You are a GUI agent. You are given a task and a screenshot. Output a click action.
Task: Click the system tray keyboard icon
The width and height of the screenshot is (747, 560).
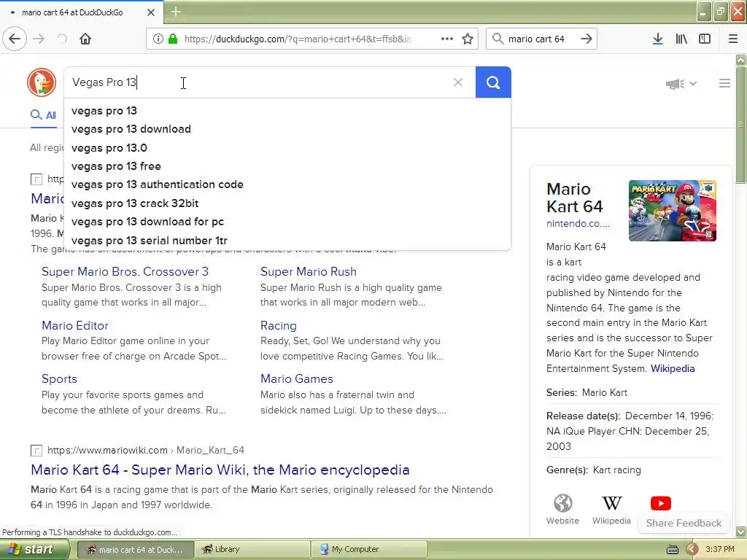pyautogui.click(x=672, y=550)
